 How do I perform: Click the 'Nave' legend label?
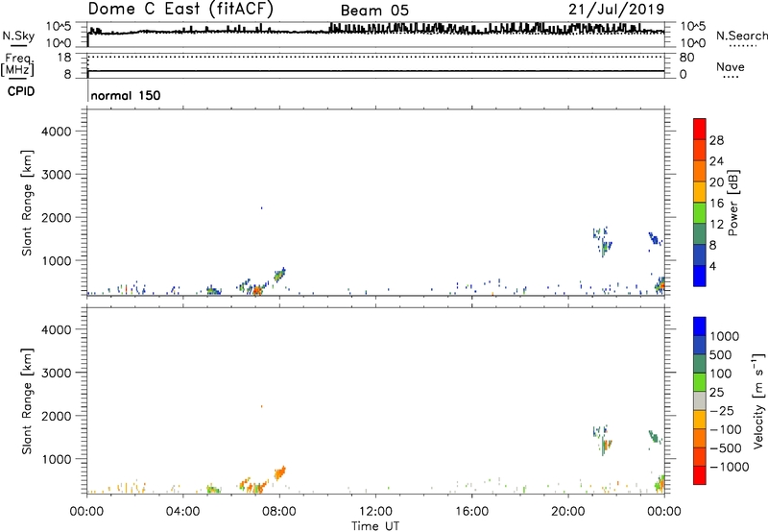pyautogui.click(x=730, y=67)
